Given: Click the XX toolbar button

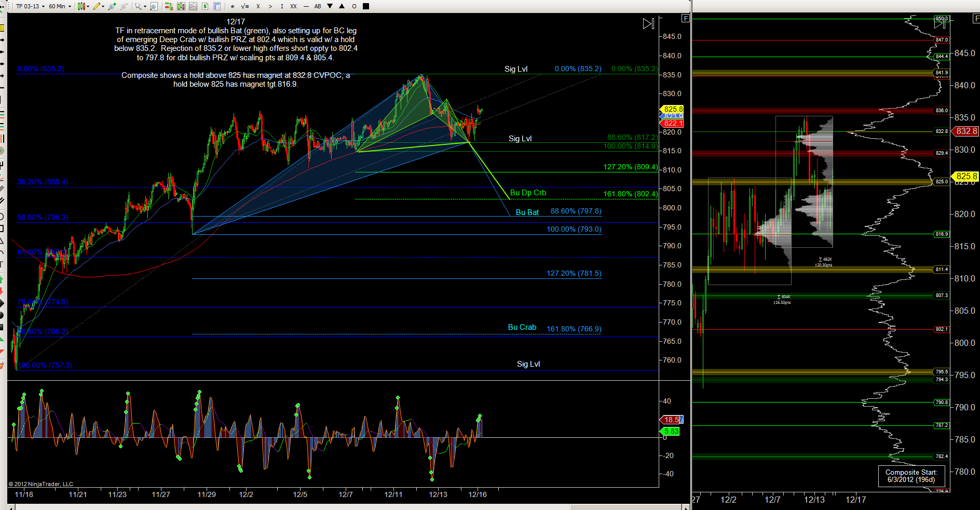Looking at the screenshot, I should point(293,6).
